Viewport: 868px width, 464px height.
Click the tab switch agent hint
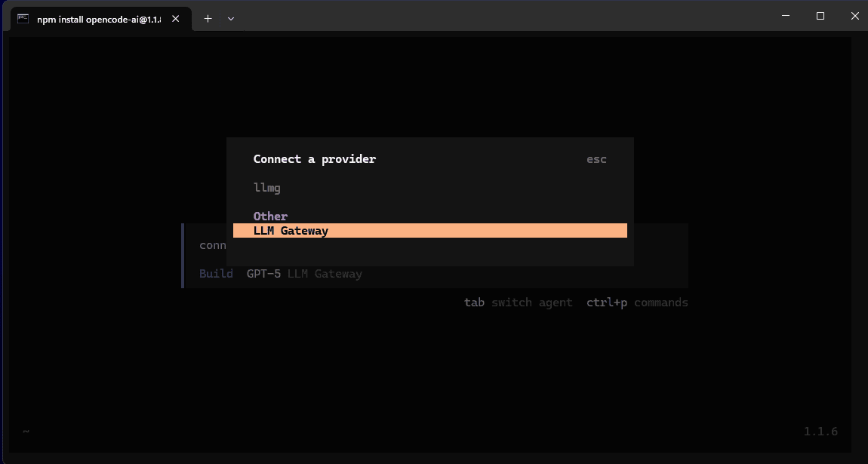[x=518, y=303]
